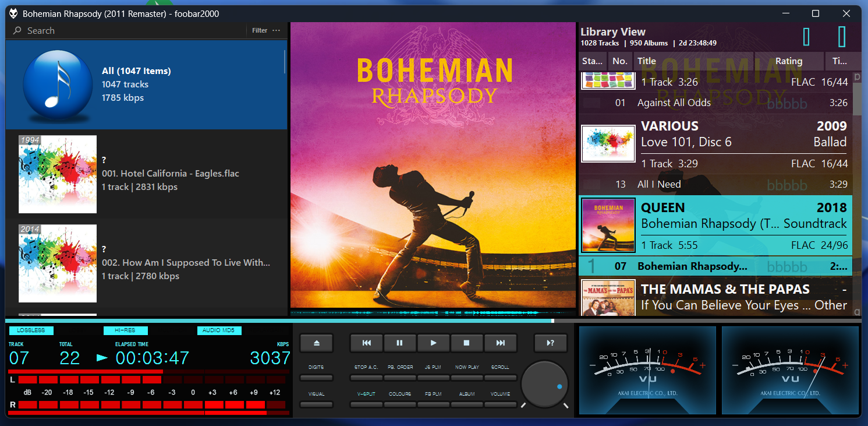Toggle the DIGITS button
This screenshot has width=868, height=426.
point(316,378)
